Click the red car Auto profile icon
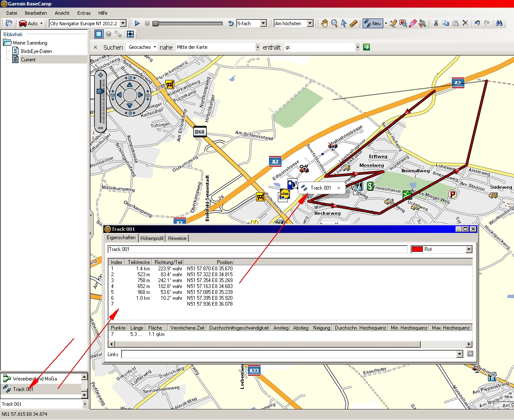This screenshot has height=420, width=514. point(23,24)
